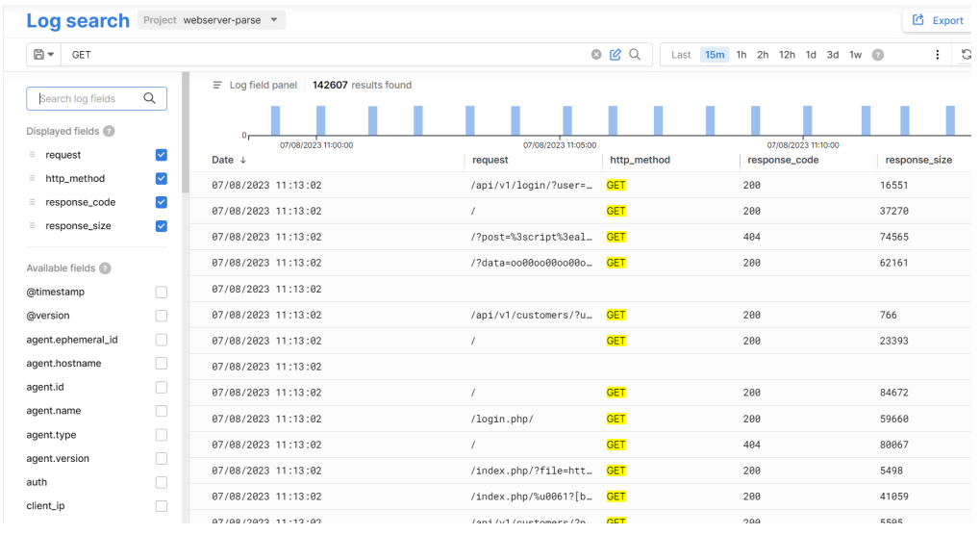Run search with the magnifier icon
This screenshot has width=980, height=560.
click(x=635, y=55)
